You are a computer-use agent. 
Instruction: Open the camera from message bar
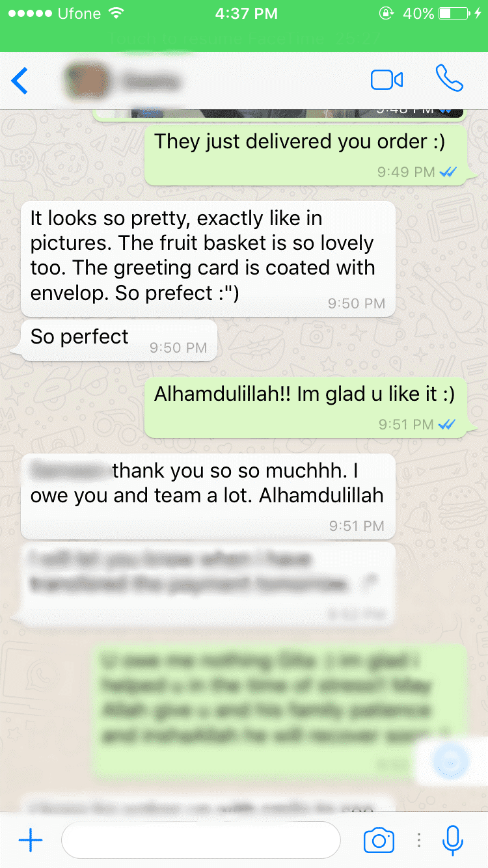coord(379,840)
